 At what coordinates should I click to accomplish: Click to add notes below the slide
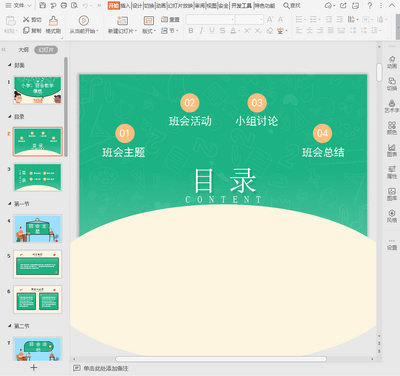[x=106, y=368]
